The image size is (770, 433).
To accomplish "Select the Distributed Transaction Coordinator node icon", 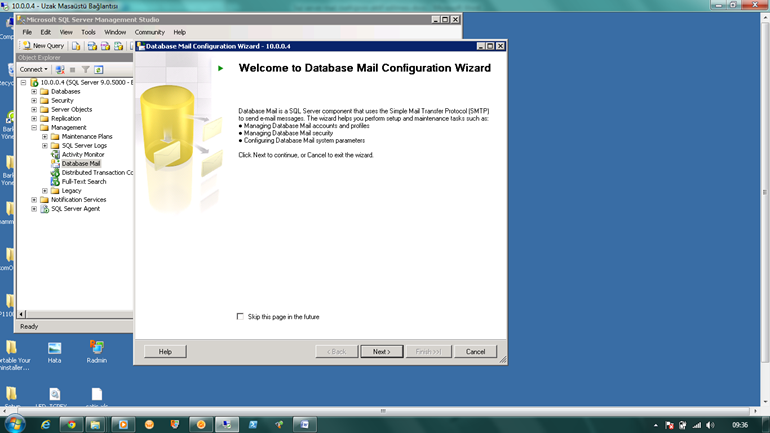I will (55, 173).
